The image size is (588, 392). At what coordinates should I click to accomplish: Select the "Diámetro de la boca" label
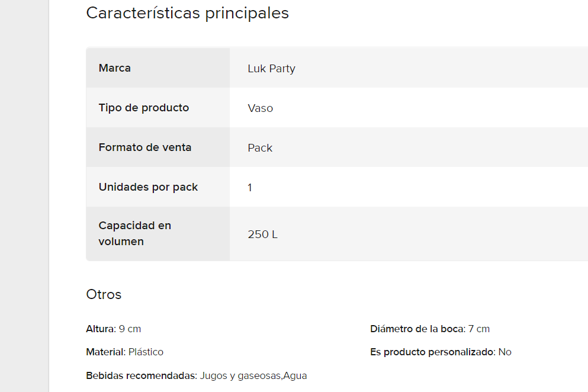pyautogui.click(x=416, y=329)
